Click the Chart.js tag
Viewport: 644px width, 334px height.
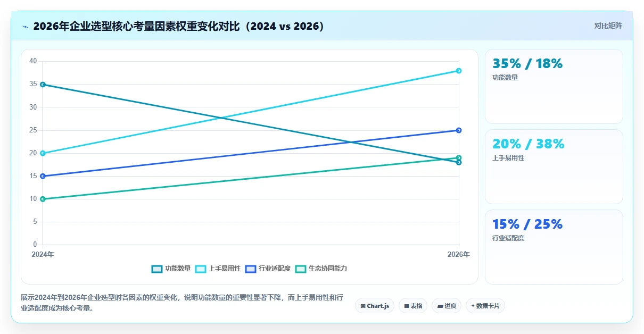click(375, 306)
